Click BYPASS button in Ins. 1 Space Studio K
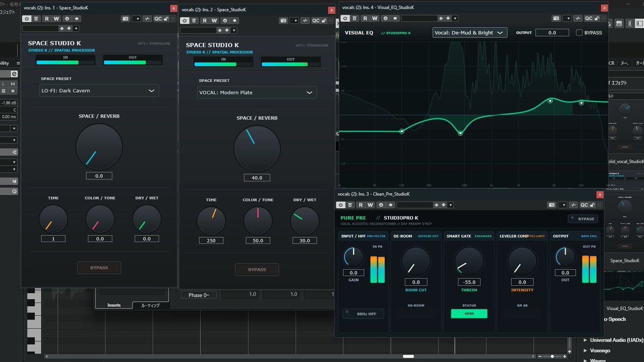This screenshot has width=644, height=362. coord(99,268)
